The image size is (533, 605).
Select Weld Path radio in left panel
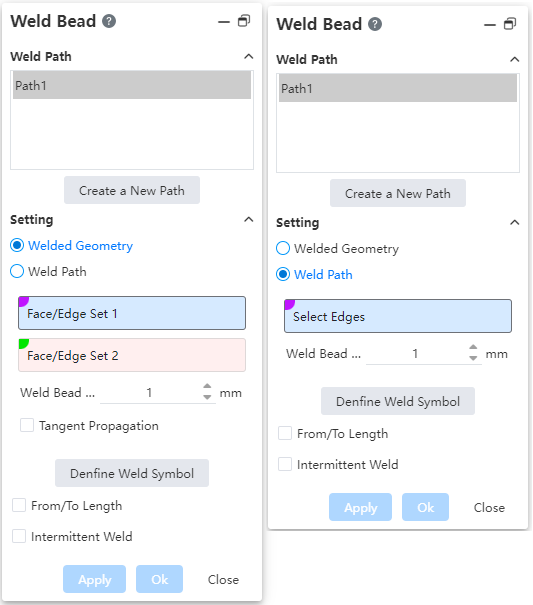click(x=17, y=271)
